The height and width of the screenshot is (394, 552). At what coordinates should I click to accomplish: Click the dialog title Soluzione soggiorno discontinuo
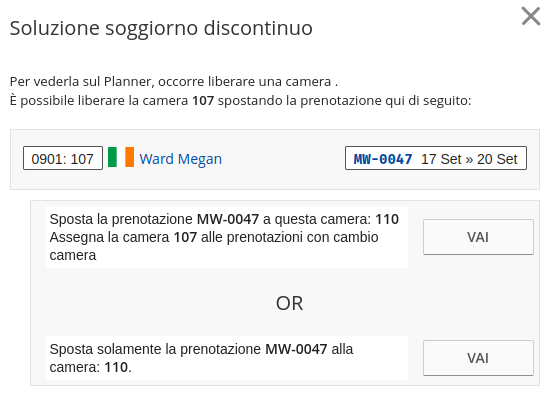click(x=161, y=28)
